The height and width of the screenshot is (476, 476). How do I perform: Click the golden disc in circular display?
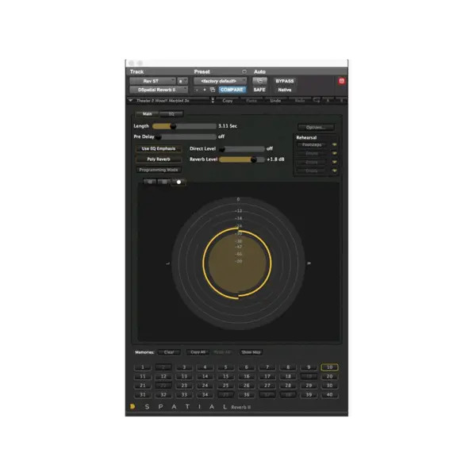pos(237,263)
